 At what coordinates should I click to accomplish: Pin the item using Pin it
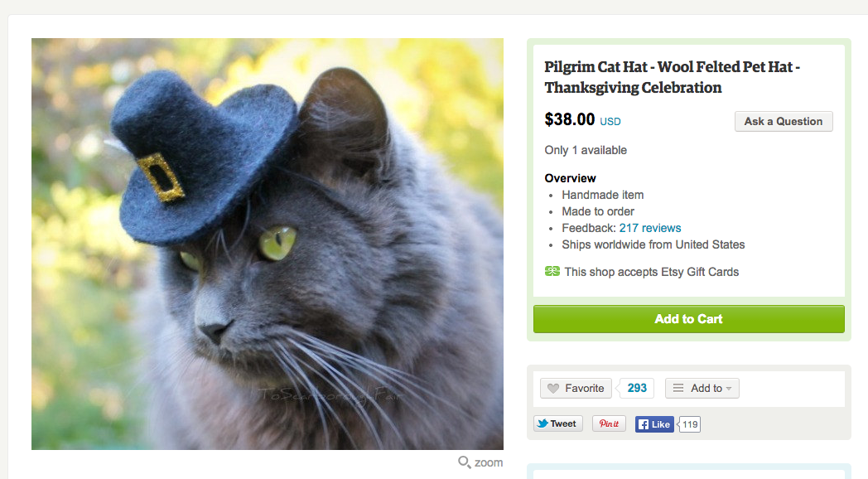click(609, 423)
